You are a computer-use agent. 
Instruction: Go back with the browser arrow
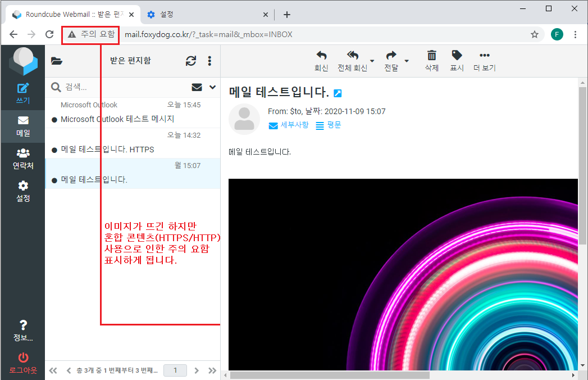(x=13, y=34)
